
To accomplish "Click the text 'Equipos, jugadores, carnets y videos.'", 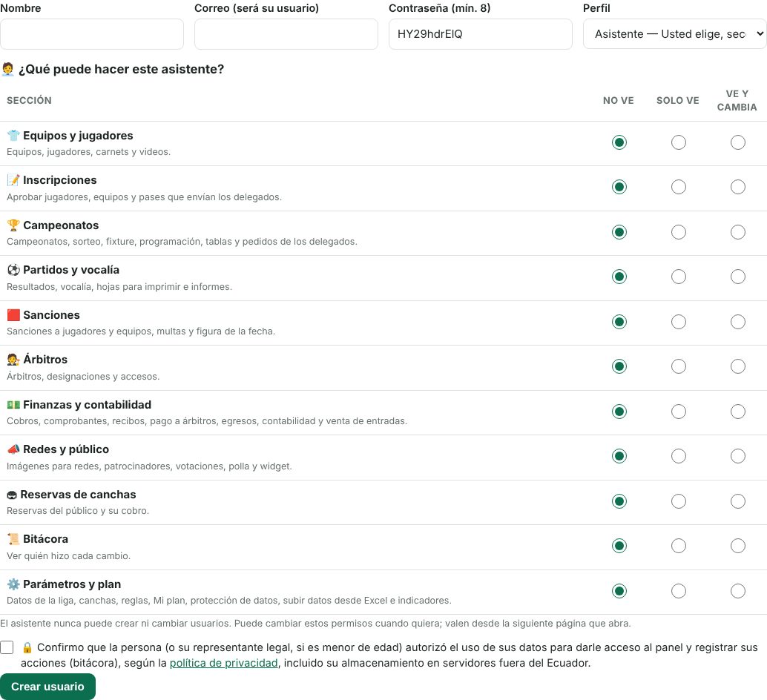I will coord(88,152).
